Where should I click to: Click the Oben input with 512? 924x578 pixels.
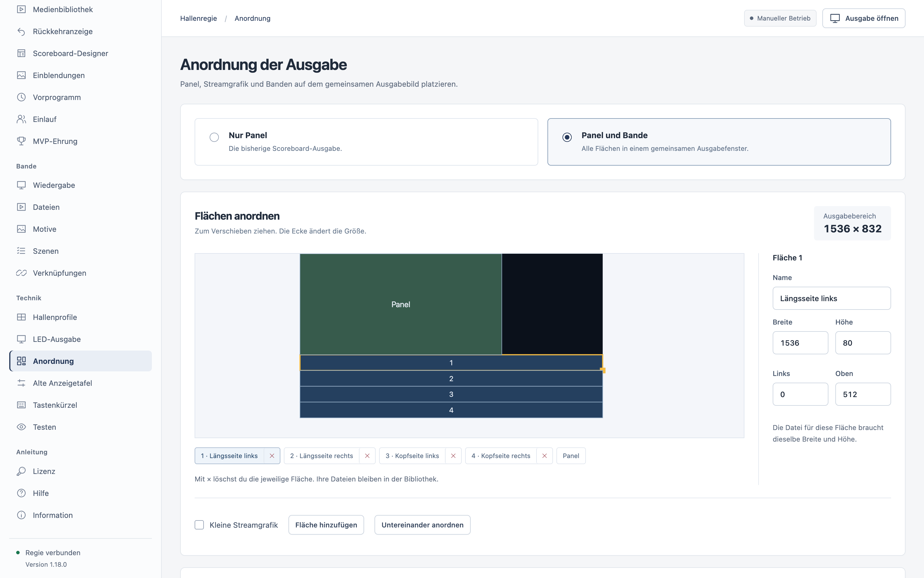coord(863,394)
